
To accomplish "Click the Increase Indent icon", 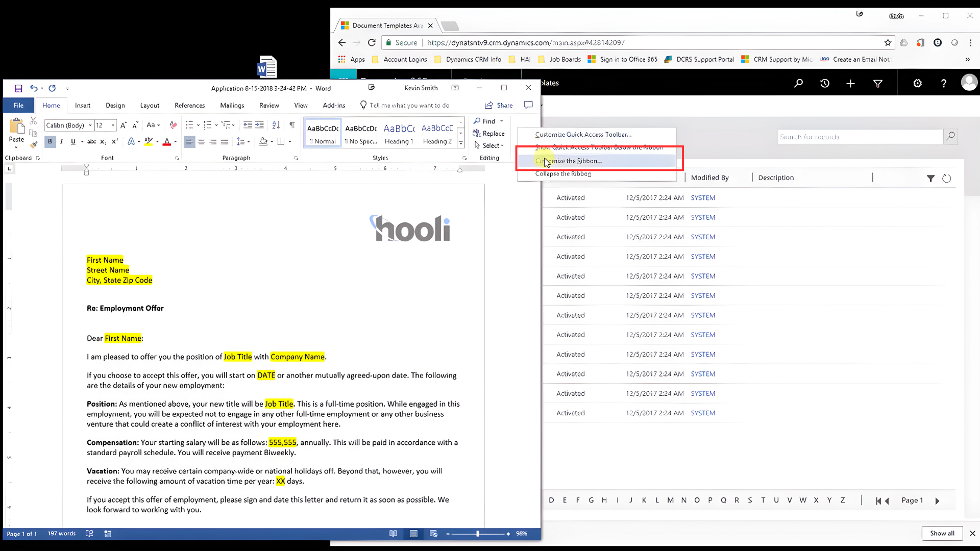I will 259,125.
